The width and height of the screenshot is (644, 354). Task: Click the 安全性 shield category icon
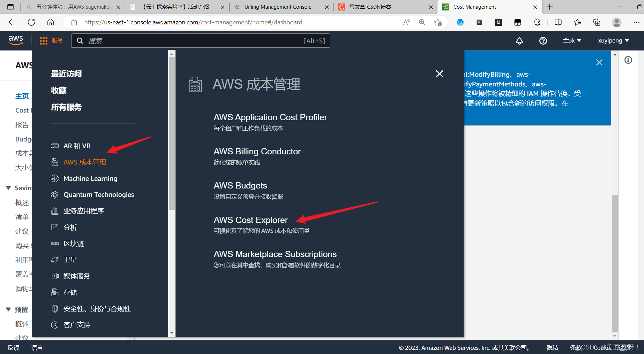[x=55, y=309]
